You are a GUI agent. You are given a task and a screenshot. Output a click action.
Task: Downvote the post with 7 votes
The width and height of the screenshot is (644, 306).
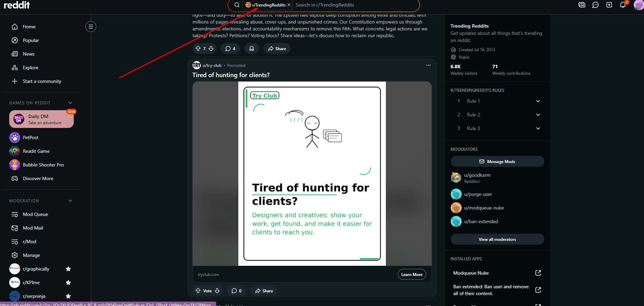click(x=211, y=48)
